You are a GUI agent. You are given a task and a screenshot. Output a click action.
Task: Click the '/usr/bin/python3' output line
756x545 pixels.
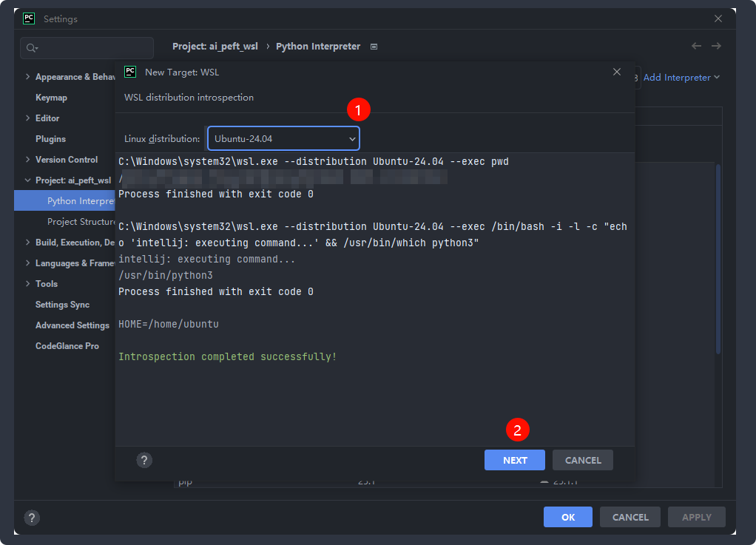166,275
